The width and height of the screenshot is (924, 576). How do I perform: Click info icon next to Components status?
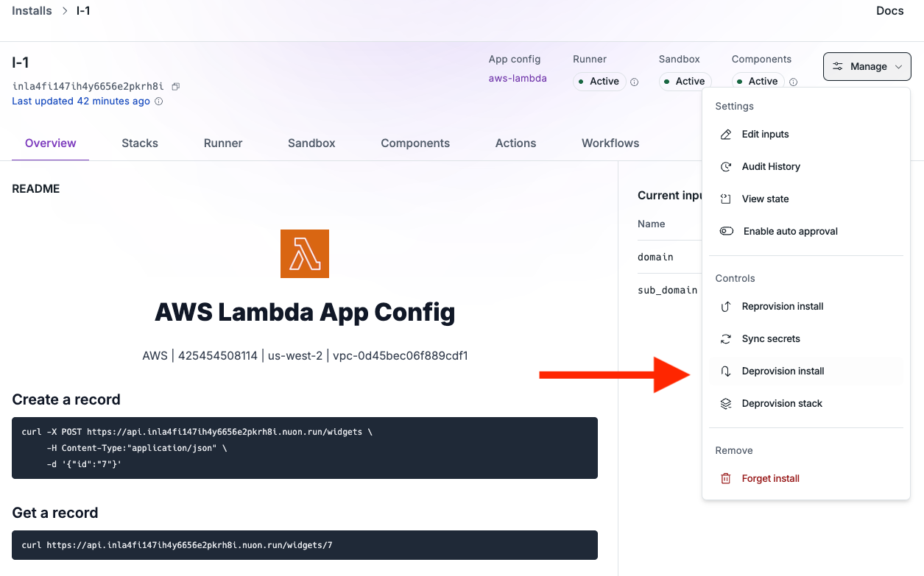point(793,82)
